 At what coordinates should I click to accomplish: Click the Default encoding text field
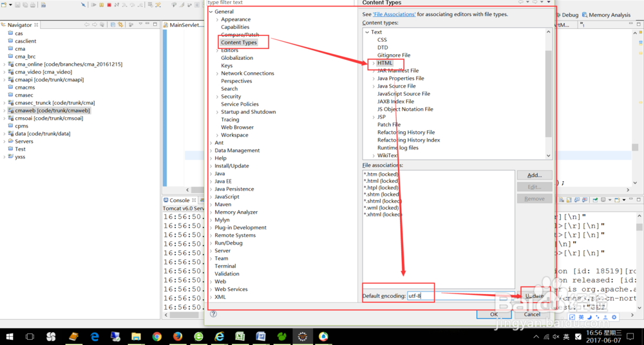click(x=462, y=295)
